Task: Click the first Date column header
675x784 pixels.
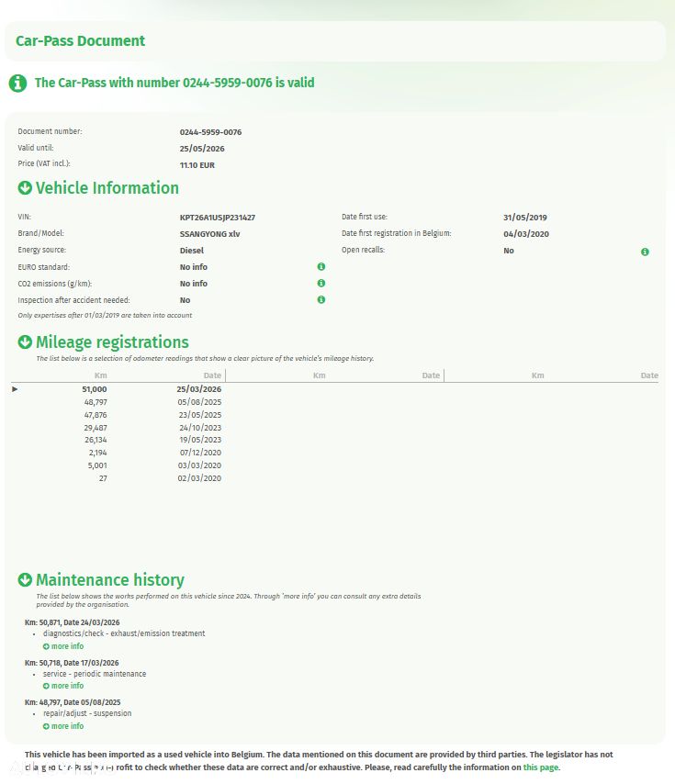Action: coord(212,375)
